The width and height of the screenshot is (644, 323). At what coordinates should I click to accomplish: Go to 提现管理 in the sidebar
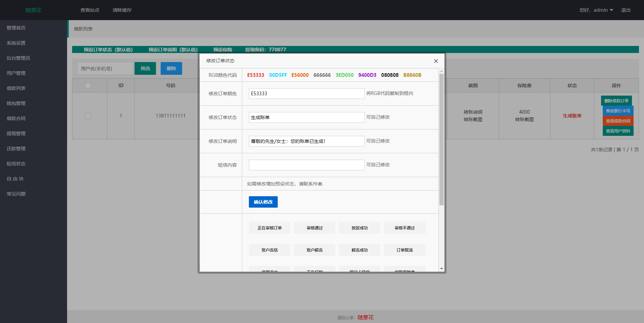click(16, 133)
